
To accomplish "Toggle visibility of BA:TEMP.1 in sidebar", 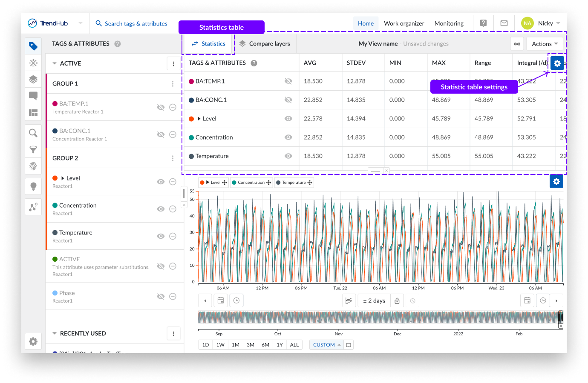I will click(161, 107).
